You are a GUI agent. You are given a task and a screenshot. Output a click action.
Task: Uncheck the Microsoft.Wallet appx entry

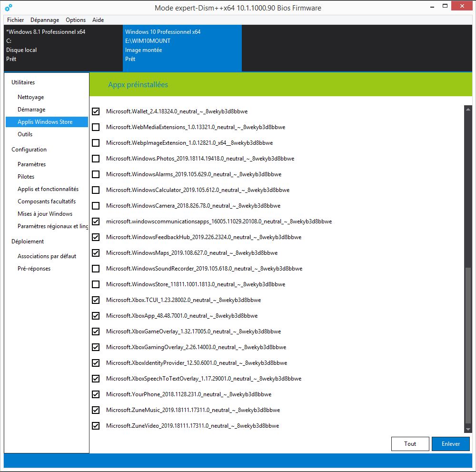point(96,111)
